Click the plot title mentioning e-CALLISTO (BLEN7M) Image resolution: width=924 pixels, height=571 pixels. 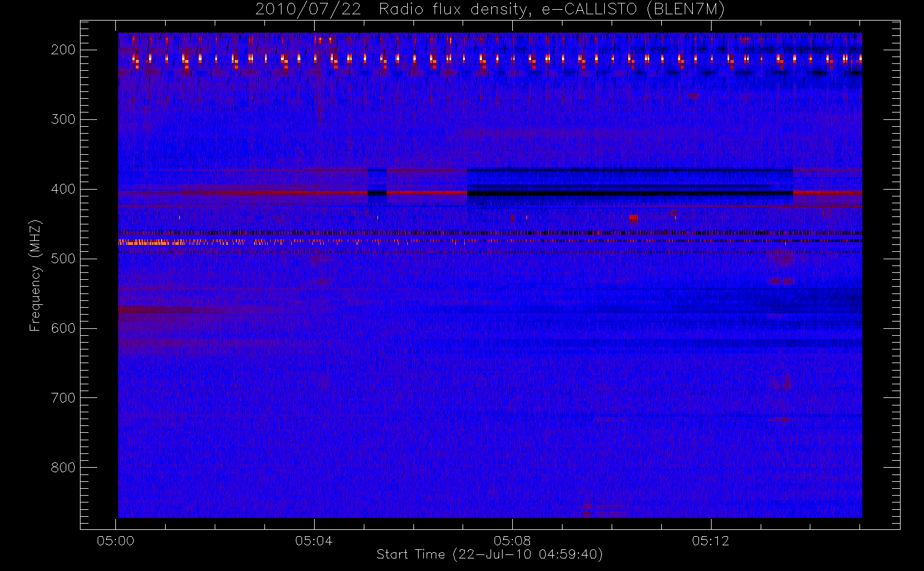pos(490,10)
